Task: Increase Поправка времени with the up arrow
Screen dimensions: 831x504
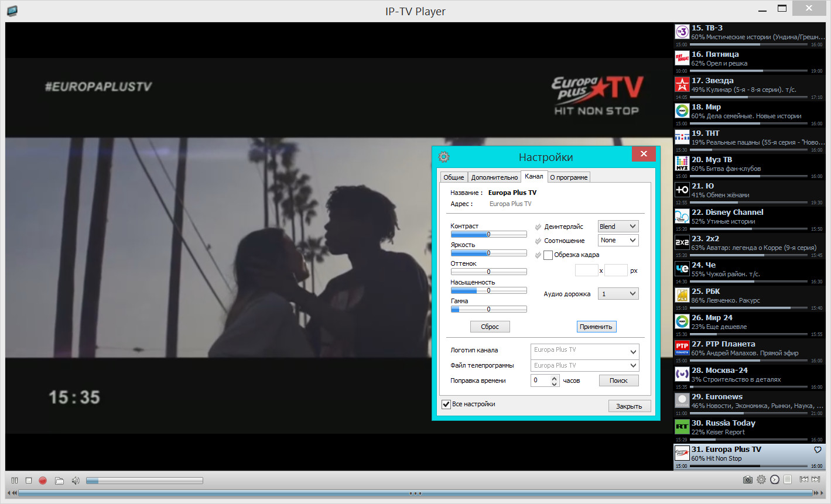Action: pyautogui.click(x=555, y=378)
